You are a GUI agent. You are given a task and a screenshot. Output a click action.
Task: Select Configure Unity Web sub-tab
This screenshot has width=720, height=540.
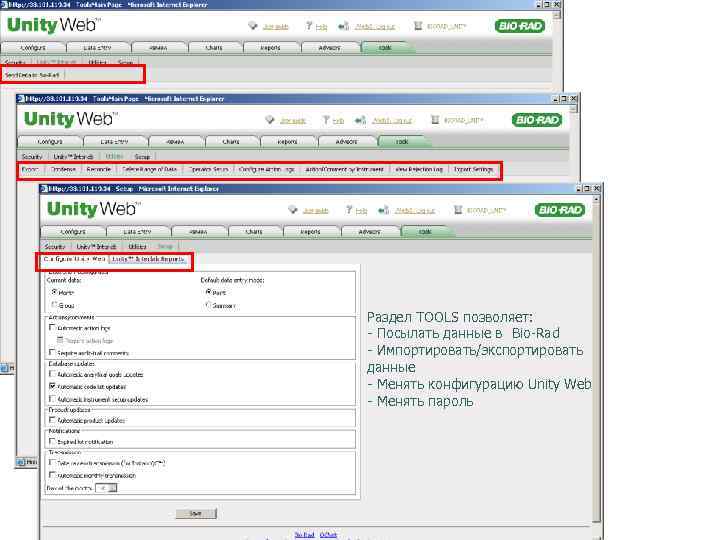(x=74, y=259)
